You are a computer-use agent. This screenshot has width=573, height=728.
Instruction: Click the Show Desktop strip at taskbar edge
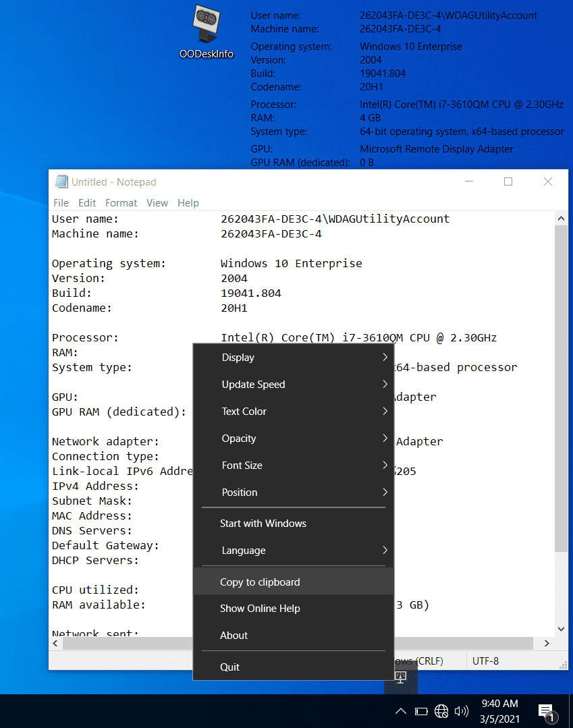click(571, 711)
